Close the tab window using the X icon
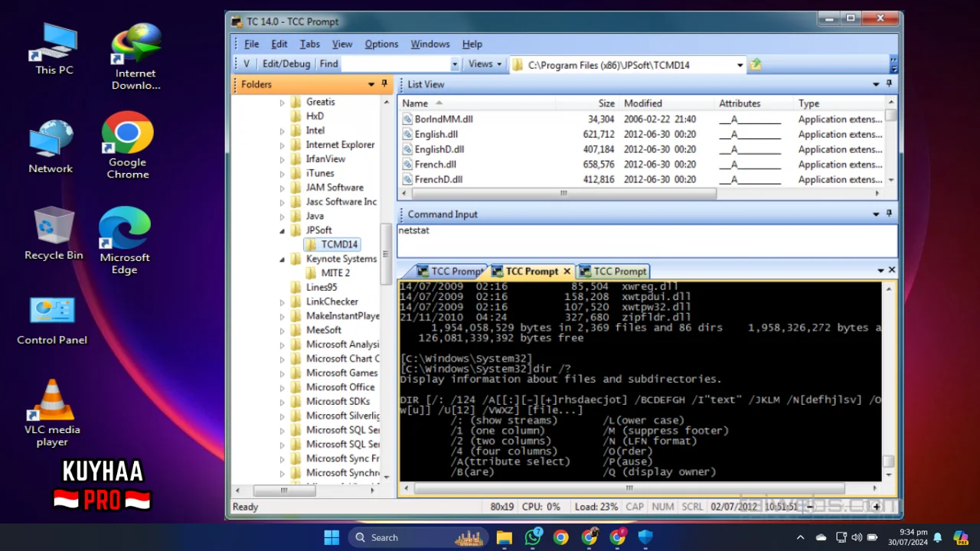Screen dimensions: 980x551 click(x=891, y=270)
